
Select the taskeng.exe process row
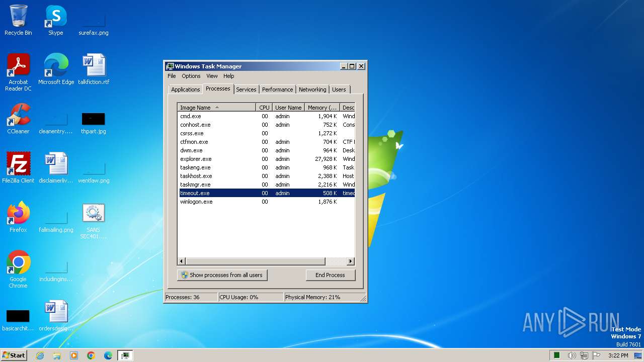coord(266,167)
